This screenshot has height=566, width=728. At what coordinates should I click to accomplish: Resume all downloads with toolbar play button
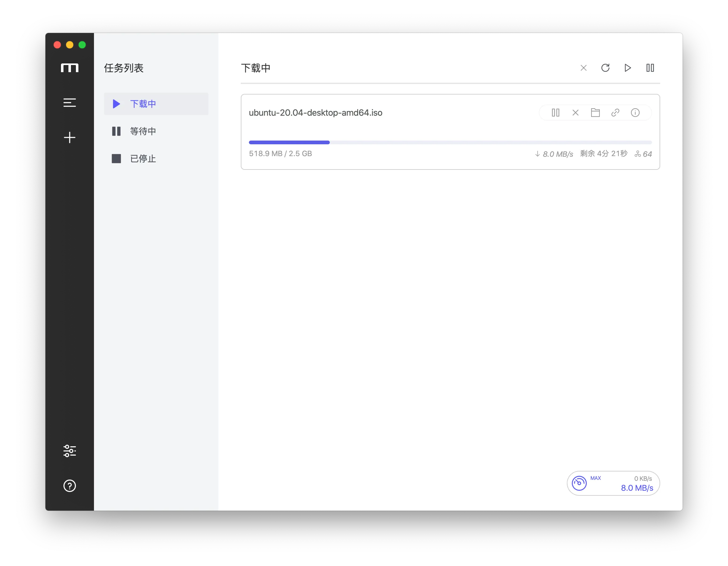[x=628, y=67]
